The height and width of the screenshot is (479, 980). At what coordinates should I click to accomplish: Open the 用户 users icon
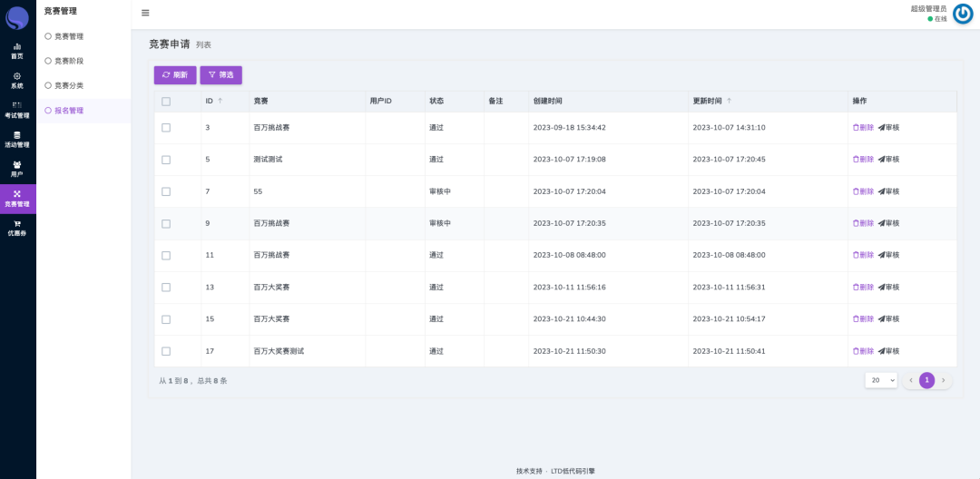point(17,165)
